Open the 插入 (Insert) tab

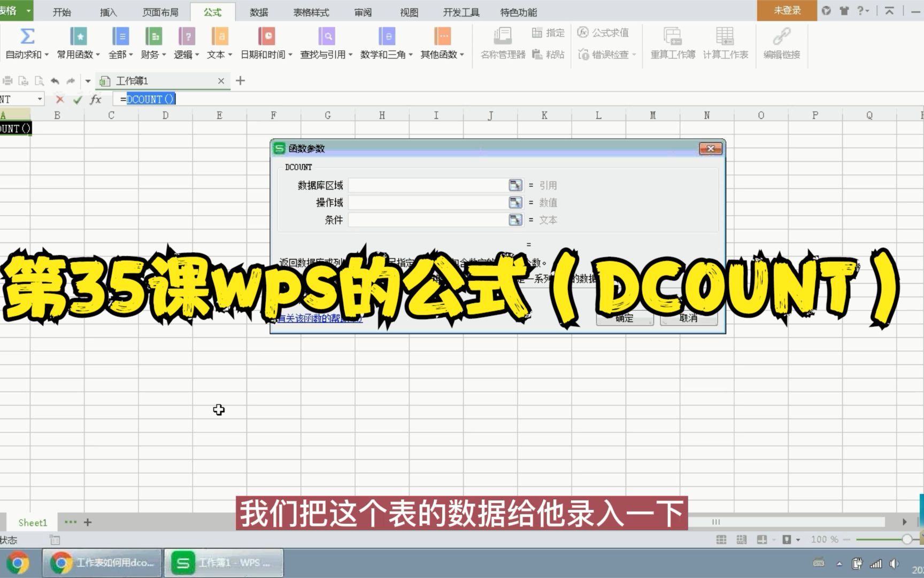point(109,12)
